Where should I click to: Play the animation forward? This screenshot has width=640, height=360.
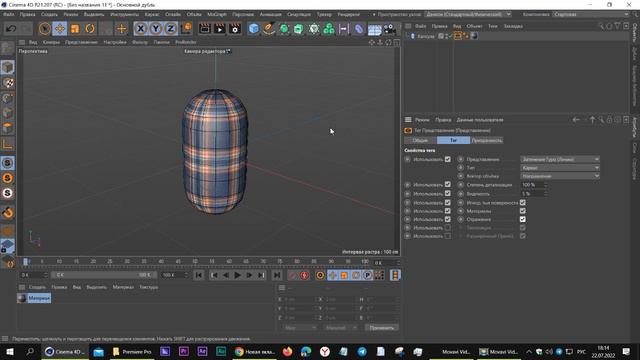pos(237,275)
